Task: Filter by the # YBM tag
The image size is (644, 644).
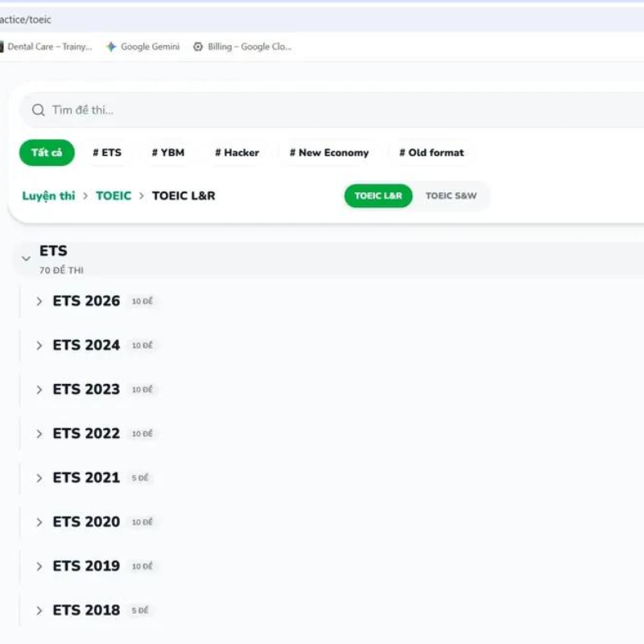Action: (x=168, y=153)
